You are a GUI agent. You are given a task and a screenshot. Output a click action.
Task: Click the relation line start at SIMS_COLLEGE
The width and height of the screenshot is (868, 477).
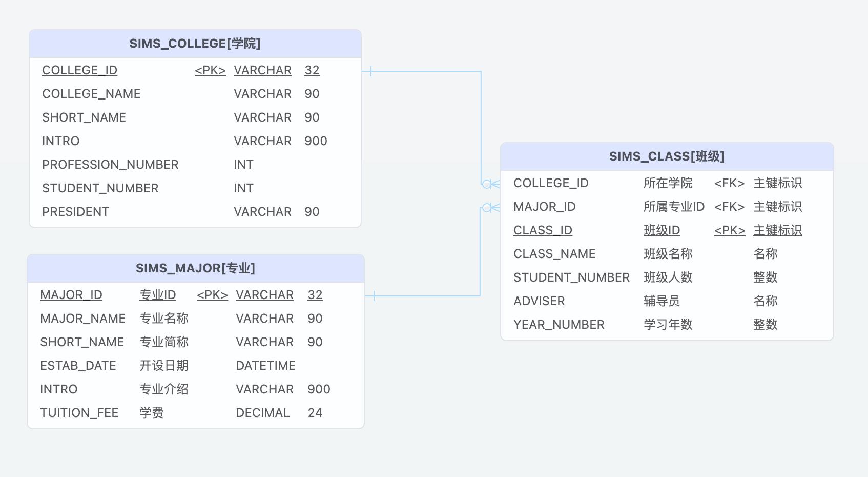coord(370,71)
